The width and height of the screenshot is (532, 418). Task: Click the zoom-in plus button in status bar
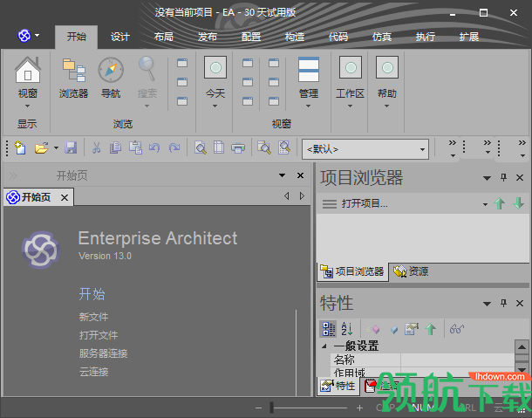(359, 408)
